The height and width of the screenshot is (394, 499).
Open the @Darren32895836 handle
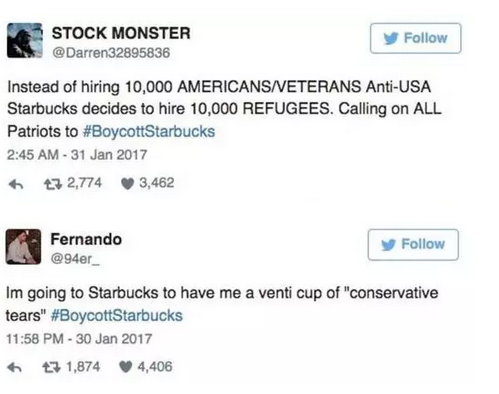(x=111, y=53)
